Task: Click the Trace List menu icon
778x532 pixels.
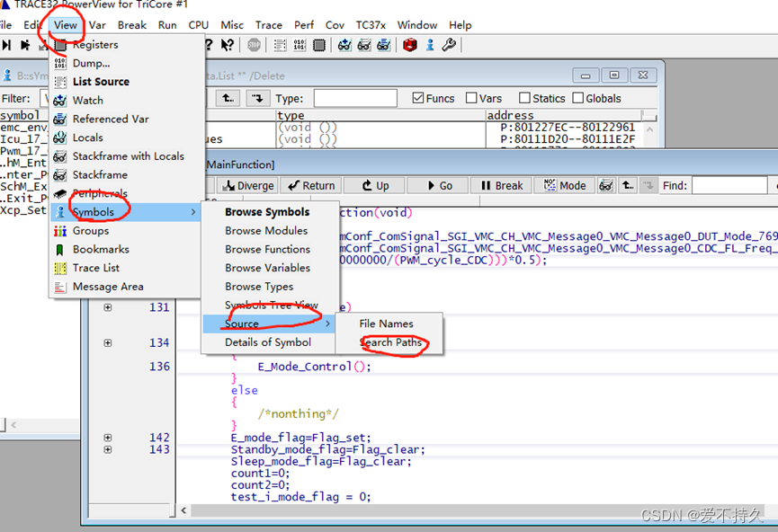Action: pyautogui.click(x=60, y=268)
